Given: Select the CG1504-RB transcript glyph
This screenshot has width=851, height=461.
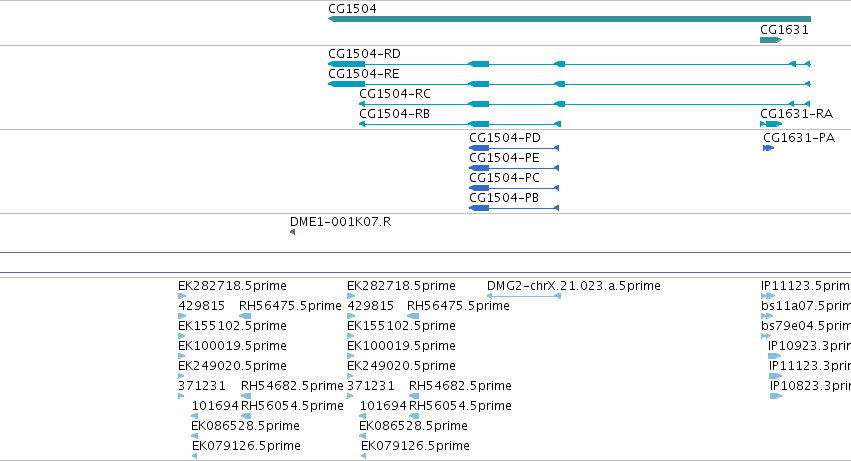Looking at the screenshot, I should (x=460, y=124).
